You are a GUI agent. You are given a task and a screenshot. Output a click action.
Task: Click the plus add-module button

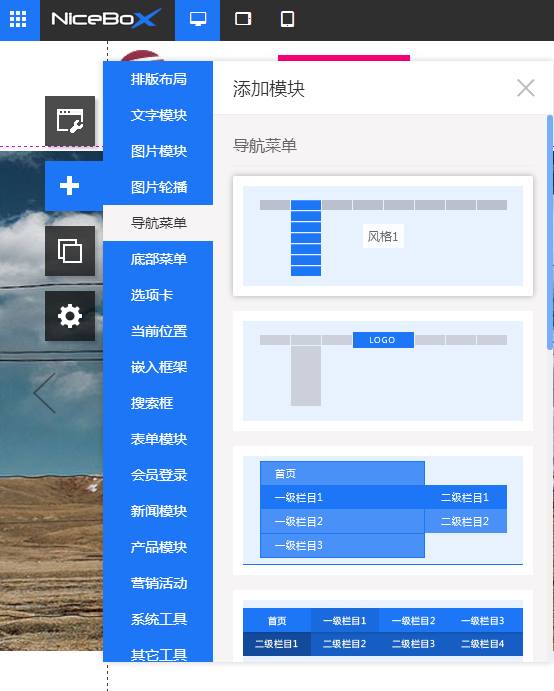tap(70, 186)
